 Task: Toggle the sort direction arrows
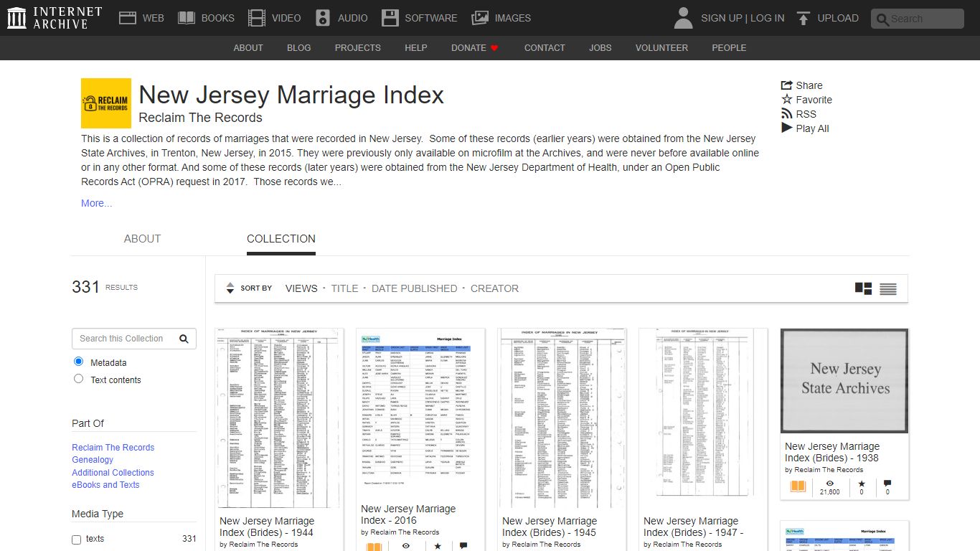[x=230, y=288]
